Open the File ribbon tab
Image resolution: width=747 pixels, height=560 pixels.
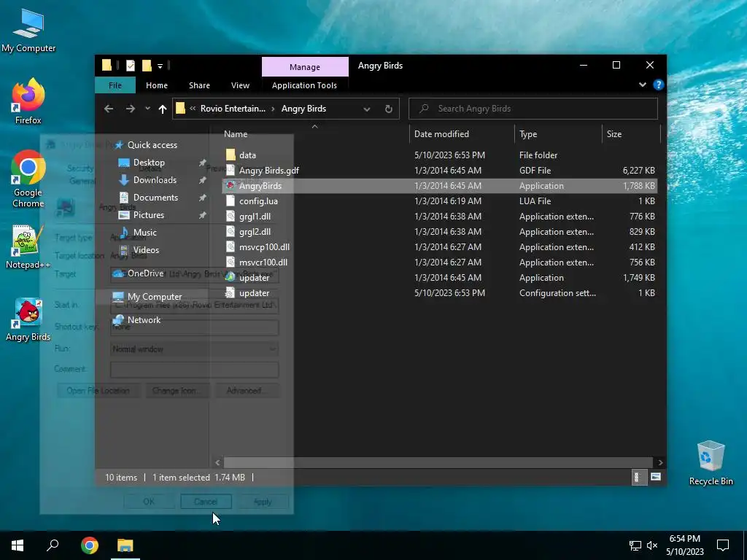[115, 85]
